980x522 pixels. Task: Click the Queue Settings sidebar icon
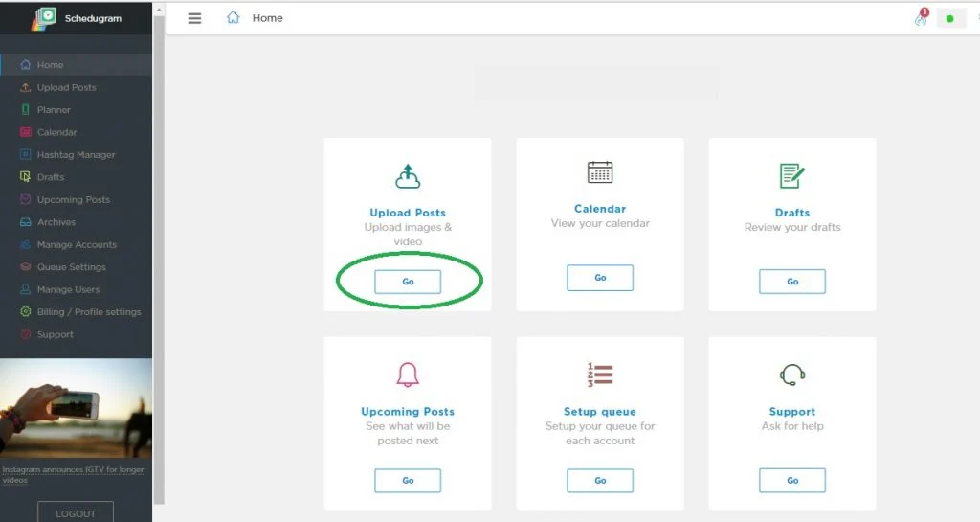click(x=25, y=267)
